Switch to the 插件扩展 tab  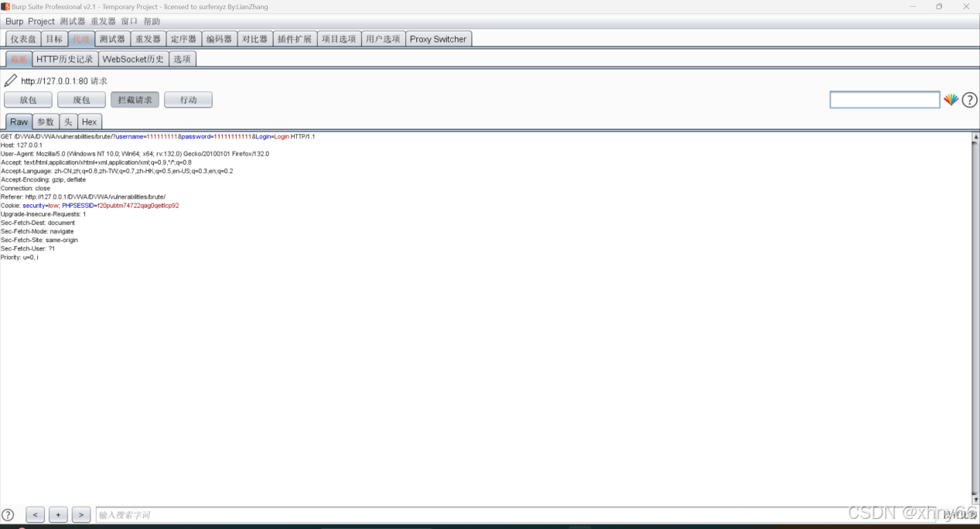click(295, 39)
